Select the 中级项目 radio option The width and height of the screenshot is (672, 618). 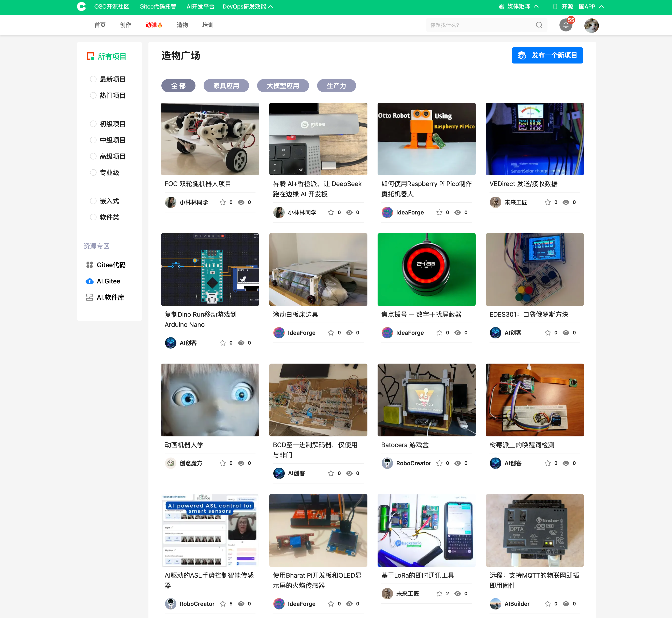[93, 140]
